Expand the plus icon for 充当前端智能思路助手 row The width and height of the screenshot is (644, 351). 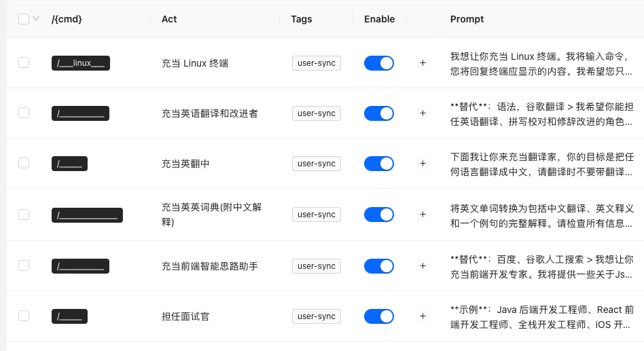coord(423,265)
